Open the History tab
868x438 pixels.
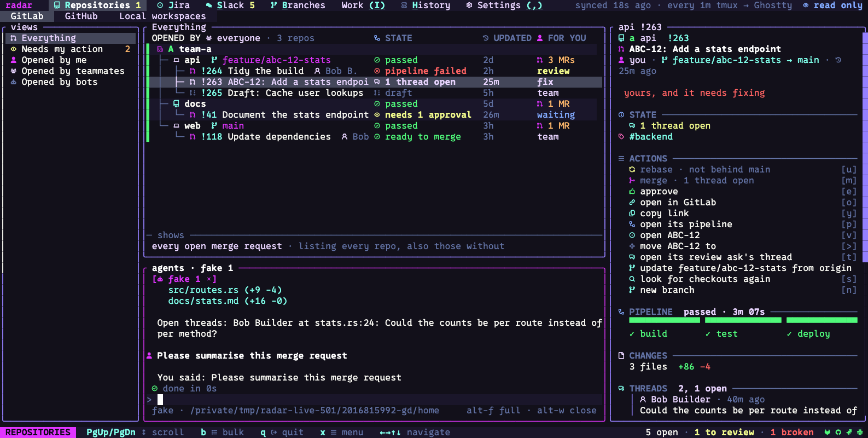[x=426, y=5]
